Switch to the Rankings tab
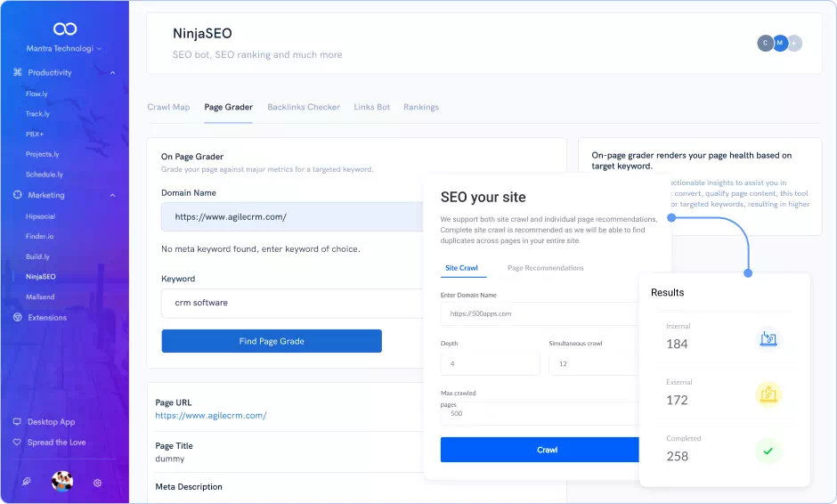The height and width of the screenshot is (504, 837). 421,107
